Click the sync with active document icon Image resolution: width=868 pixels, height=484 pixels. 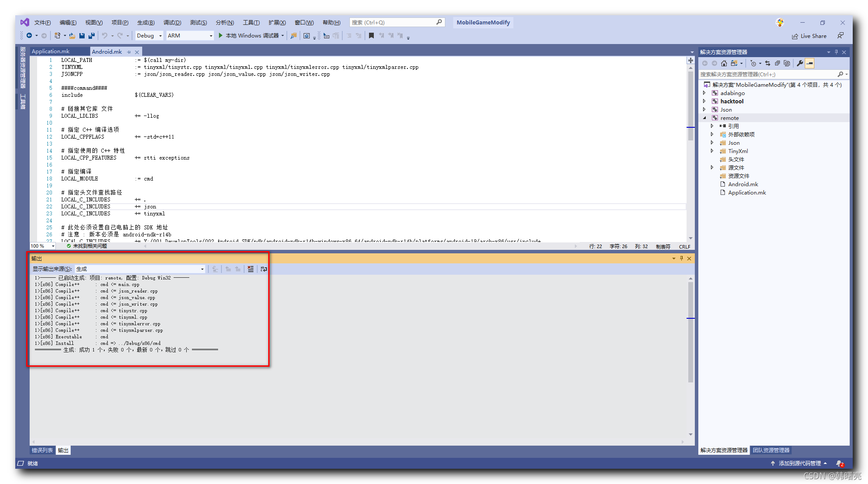[x=768, y=63]
